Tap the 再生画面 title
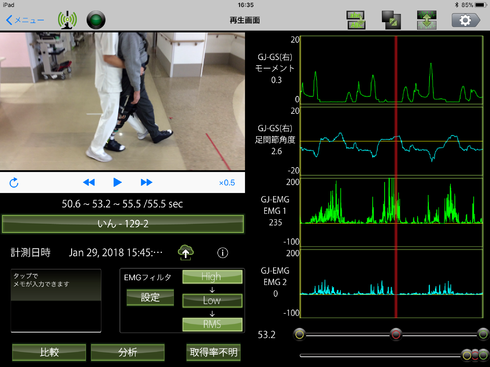Image resolution: width=490 pixels, height=367 pixels. (x=245, y=20)
